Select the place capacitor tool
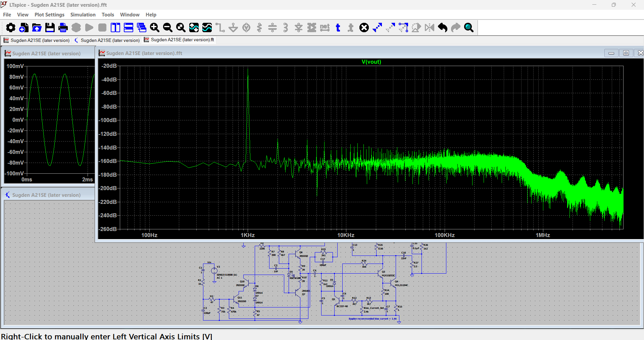 tap(273, 27)
